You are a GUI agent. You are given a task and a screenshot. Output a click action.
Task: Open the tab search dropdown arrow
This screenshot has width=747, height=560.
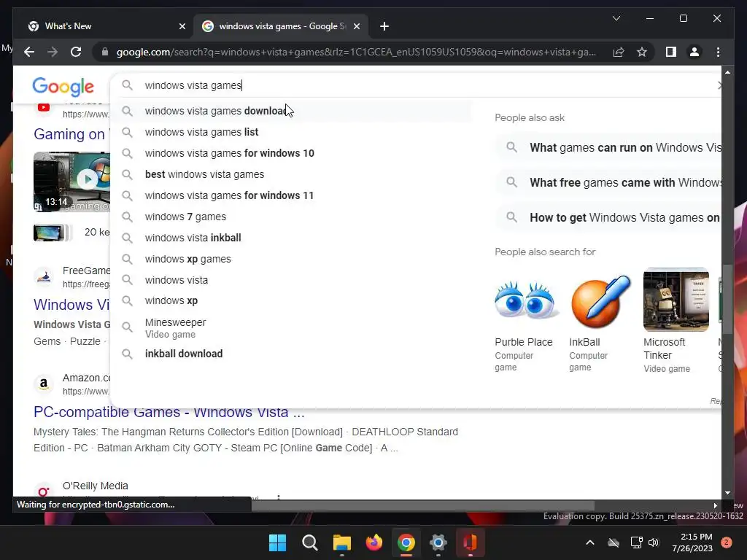click(616, 18)
